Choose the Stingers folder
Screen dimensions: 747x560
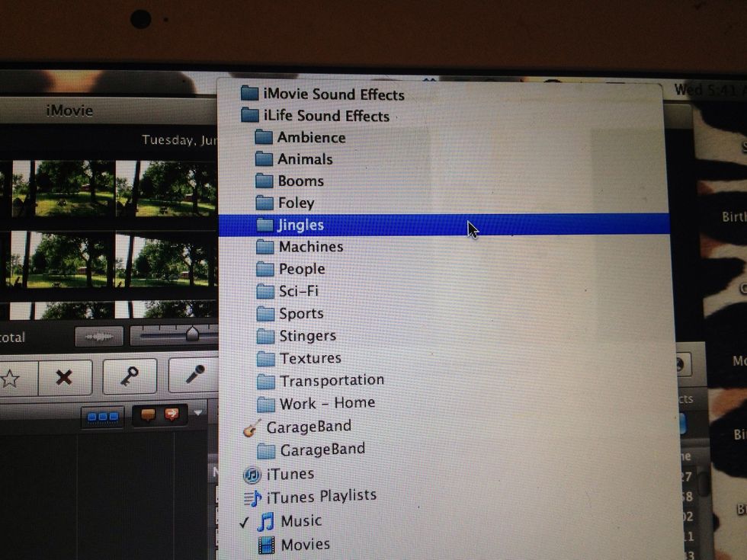tap(307, 336)
